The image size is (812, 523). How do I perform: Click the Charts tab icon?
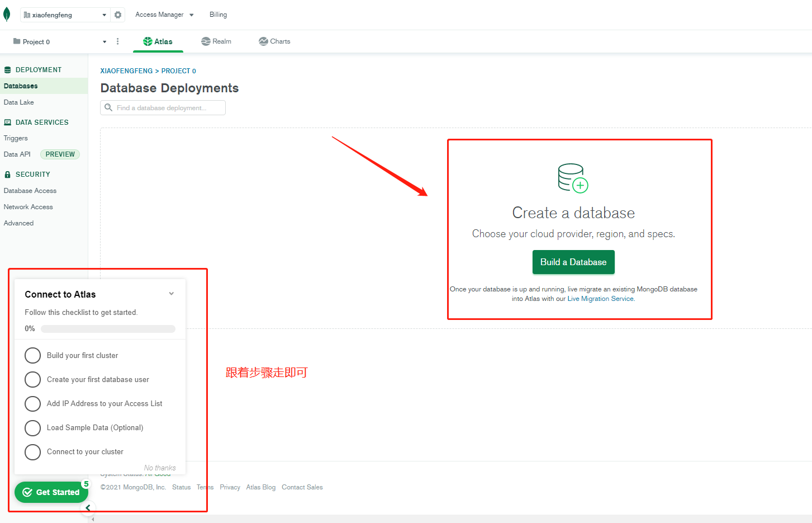pyautogui.click(x=263, y=41)
